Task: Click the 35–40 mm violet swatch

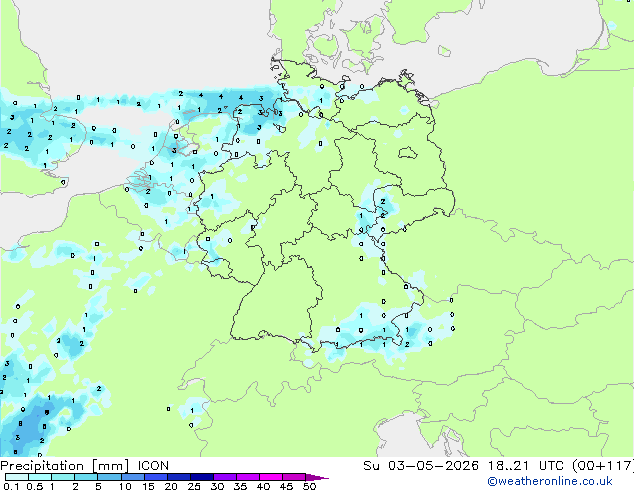Action: click(x=248, y=477)
